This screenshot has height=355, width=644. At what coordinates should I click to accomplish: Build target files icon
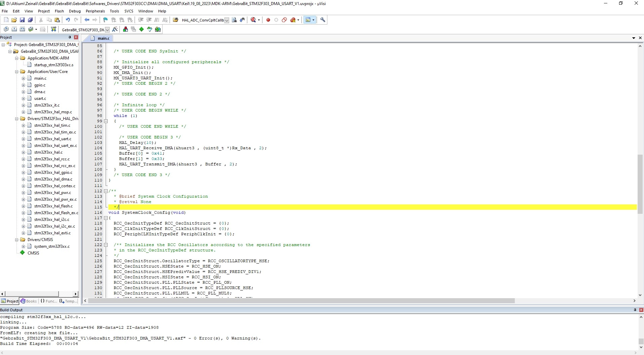pyautogui.click(x=14, y=29)
